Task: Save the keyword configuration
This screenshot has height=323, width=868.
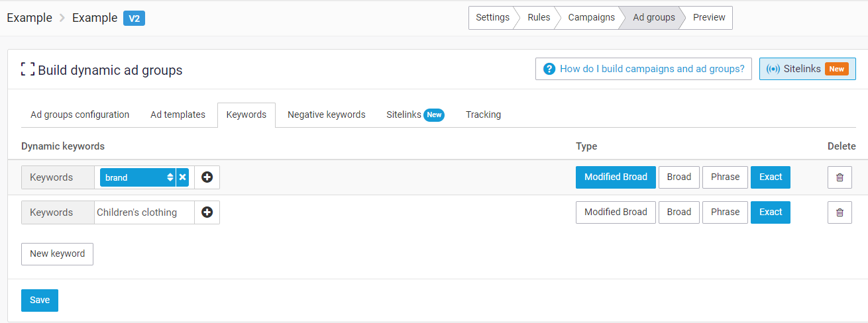Action: (x=40, y=300)
